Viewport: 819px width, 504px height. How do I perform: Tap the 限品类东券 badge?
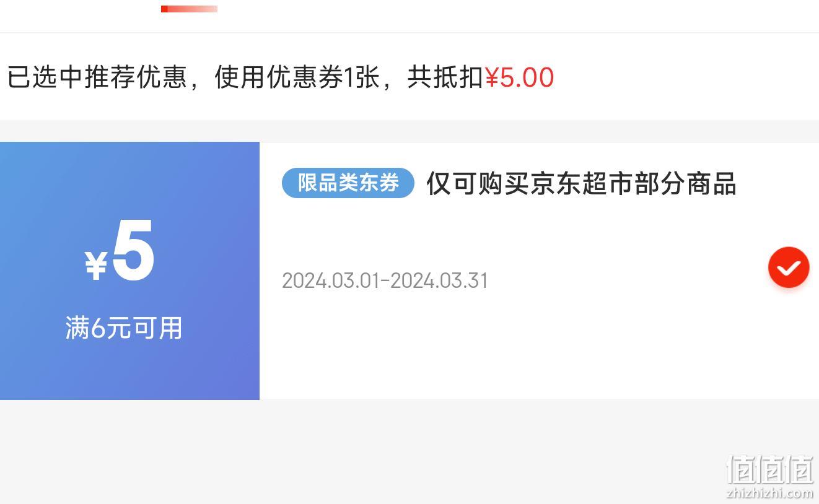(348, 183)
